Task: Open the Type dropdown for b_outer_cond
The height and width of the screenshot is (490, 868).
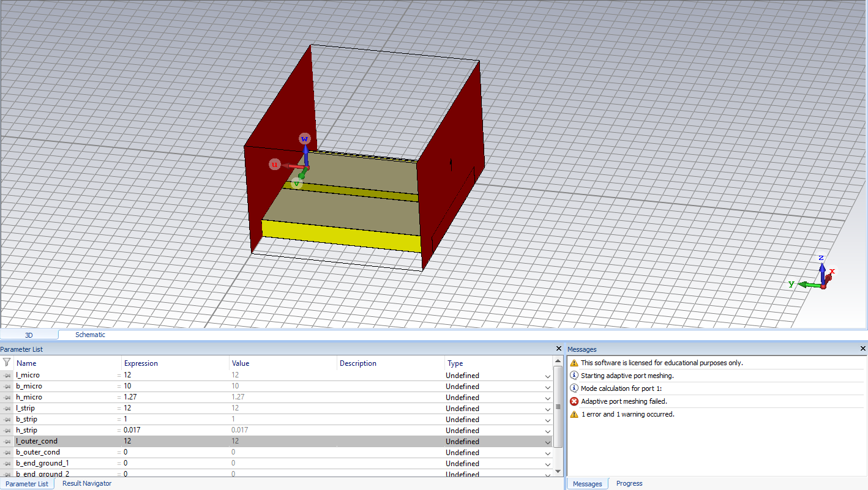Action: point(548,453)
